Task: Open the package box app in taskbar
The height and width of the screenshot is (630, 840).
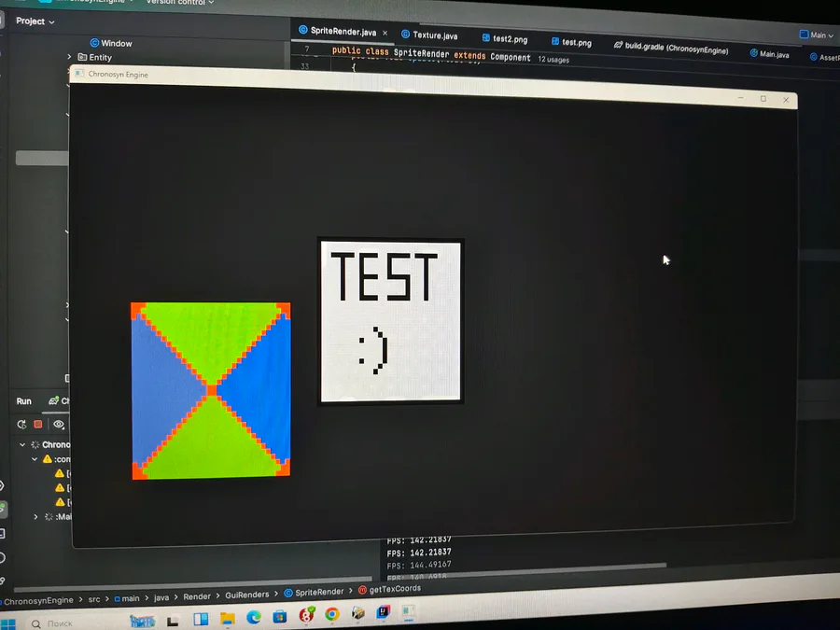Action: click(357, 613)
